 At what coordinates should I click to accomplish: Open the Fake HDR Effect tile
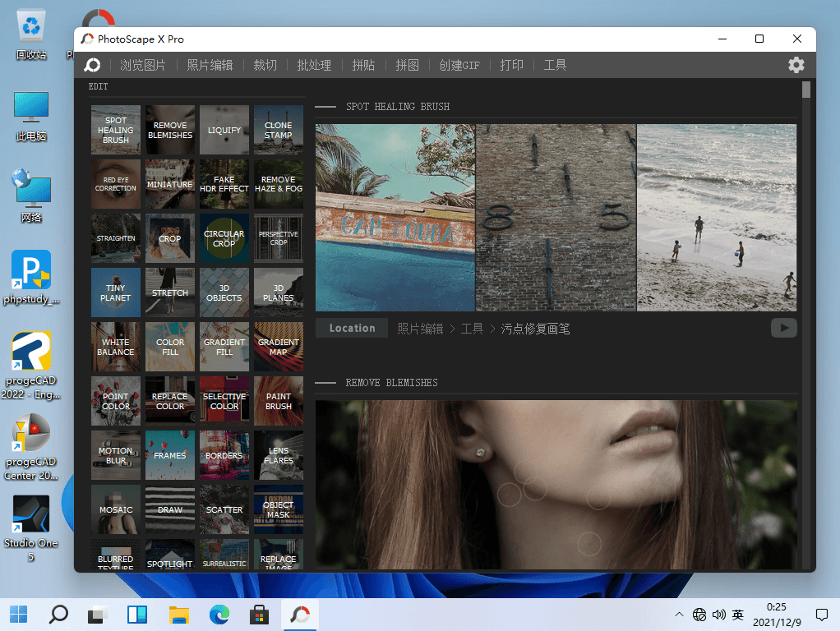coord(224,184)
